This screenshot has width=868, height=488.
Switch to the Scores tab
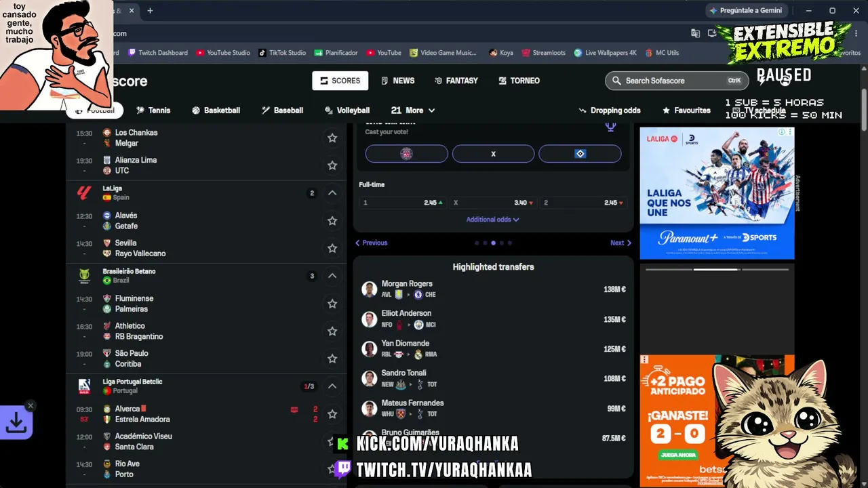tap(340, 81)
